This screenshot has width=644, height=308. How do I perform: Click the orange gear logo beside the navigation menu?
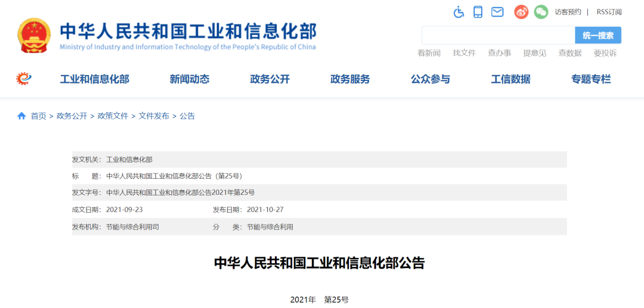24,79
